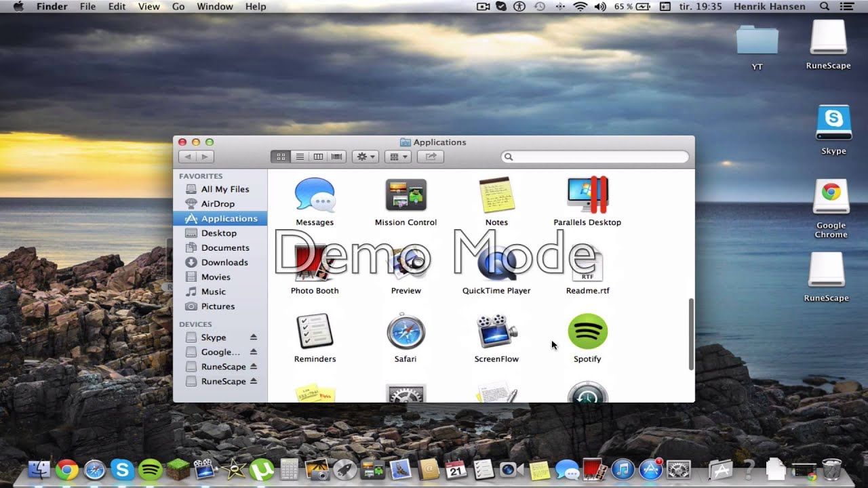Open the Go menu
This screenshot has width=868, height=488.
click(178, 7)
